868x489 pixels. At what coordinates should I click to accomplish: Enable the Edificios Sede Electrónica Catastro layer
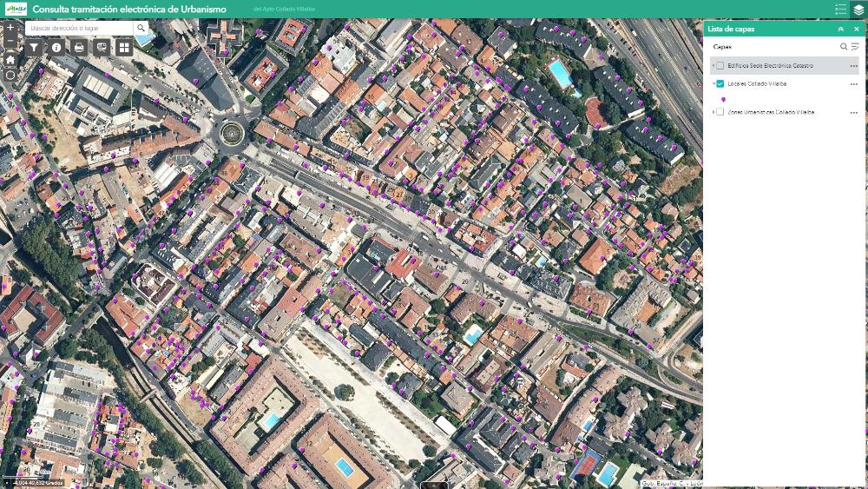click(x=720, y=66)
